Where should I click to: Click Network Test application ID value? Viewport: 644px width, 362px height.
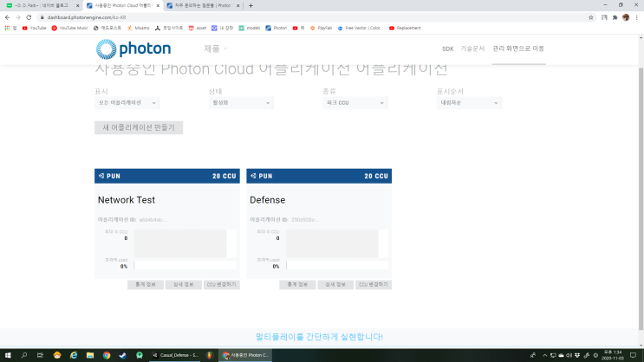pos(153,220)
